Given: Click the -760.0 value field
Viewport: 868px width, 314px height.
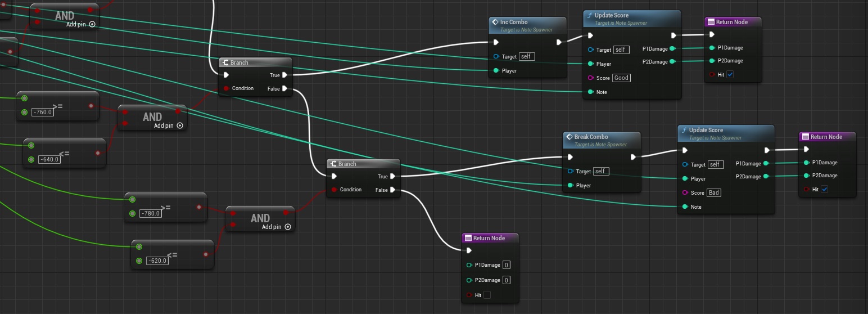Looking at the screenshot, I should (x=43, y=112).
